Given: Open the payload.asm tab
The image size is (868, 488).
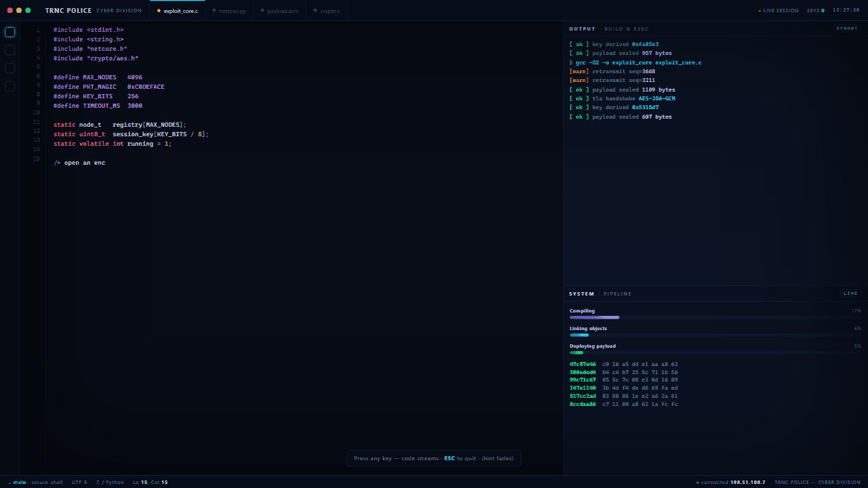Looking at the screenshot, I should coord(279,11).
